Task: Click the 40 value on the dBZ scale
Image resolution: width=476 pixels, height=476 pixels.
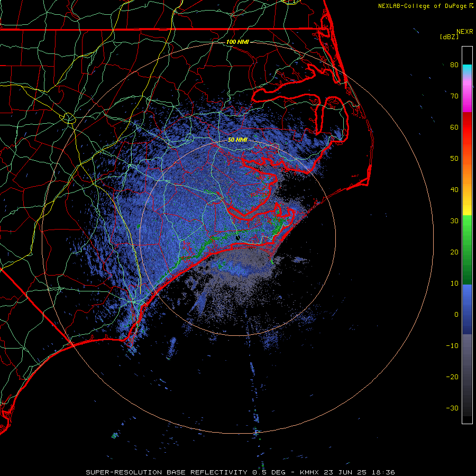Action: tap(454, 190)
